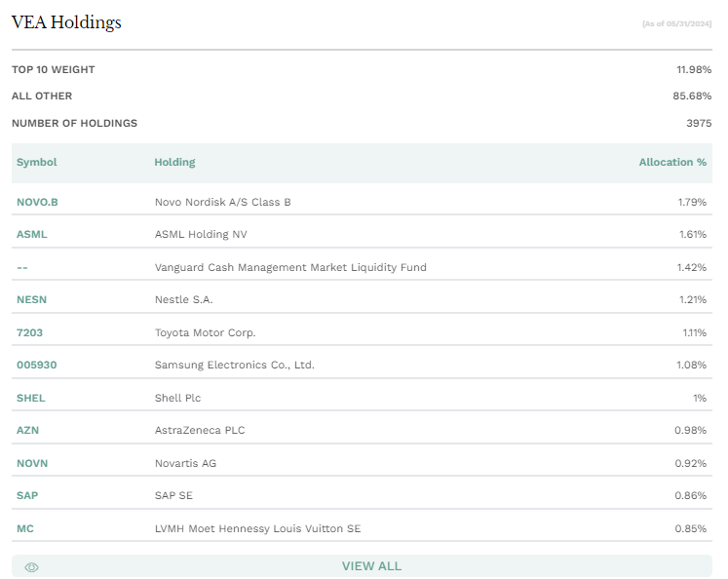Click the NUMBER OF HOLDINGS label
The height and width of the screenshot is (579, 728).
(x=74, y=123)
